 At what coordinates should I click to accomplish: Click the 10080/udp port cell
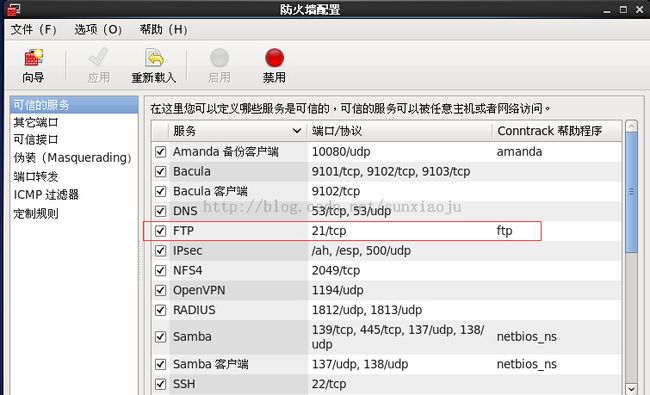coord(341,152)
